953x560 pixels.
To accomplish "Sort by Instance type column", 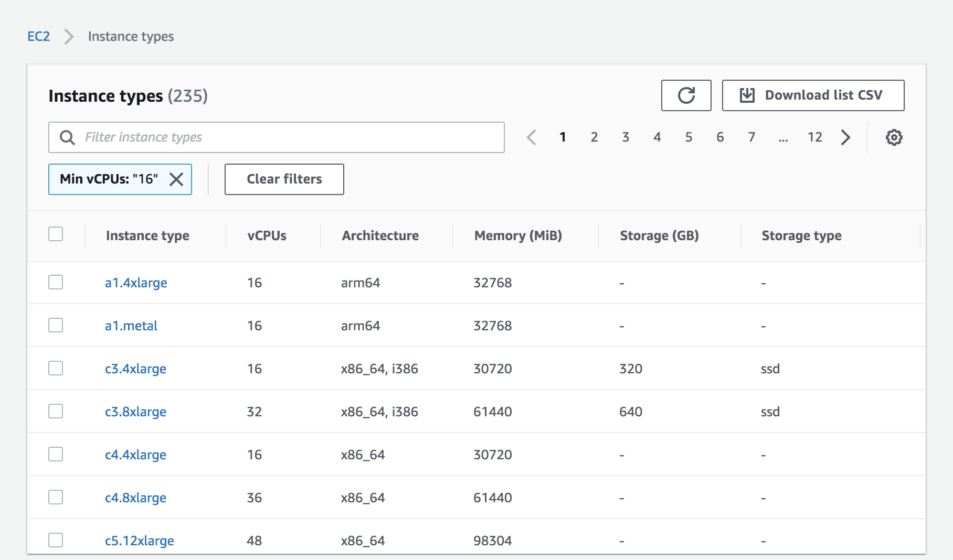I will point(147,236).
